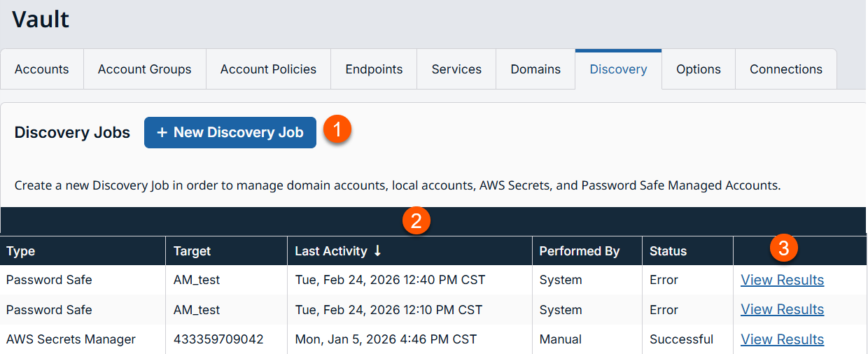Click orange callout badge number 1

337,130
